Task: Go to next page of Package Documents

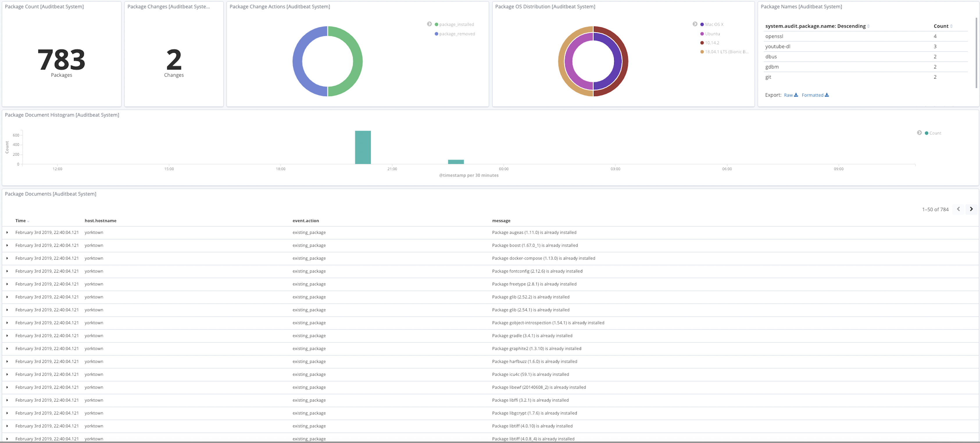Action: coord(971,209)
